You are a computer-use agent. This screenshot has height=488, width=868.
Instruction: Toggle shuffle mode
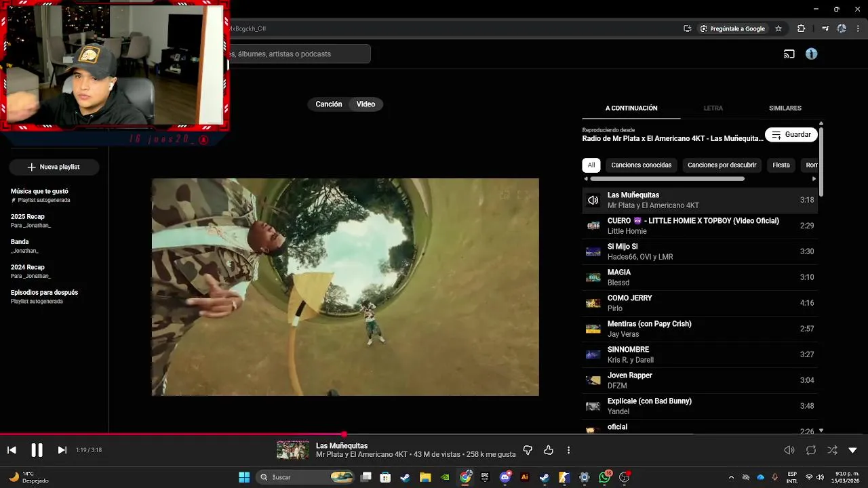832,450
